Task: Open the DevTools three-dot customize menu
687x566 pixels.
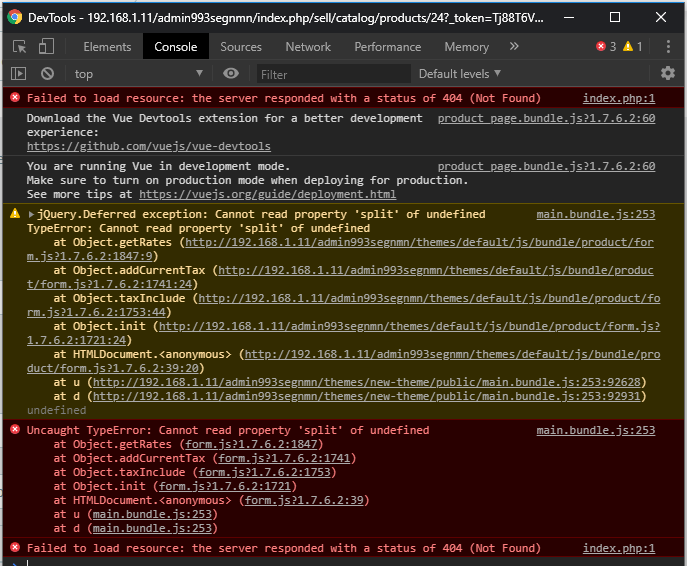Action: 668,46
